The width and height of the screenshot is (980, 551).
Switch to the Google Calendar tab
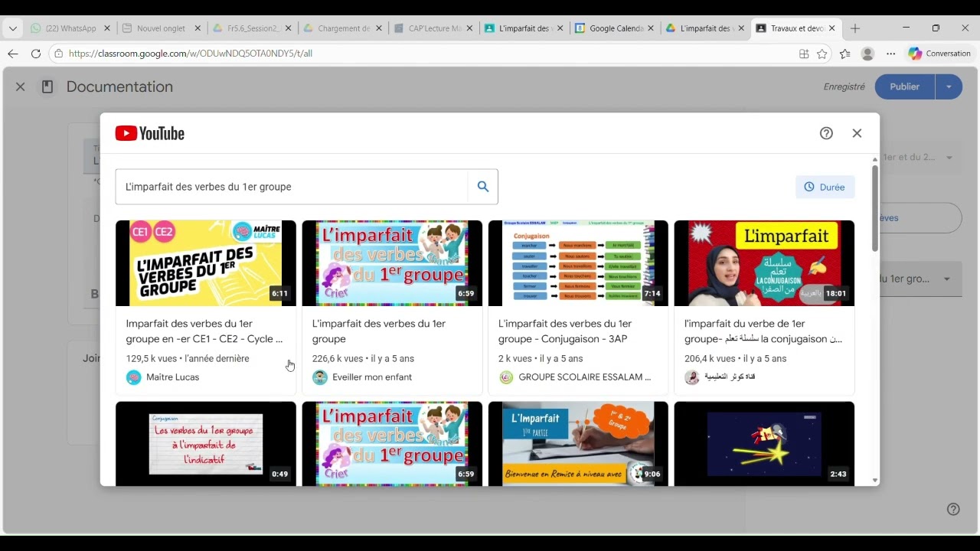616,28
